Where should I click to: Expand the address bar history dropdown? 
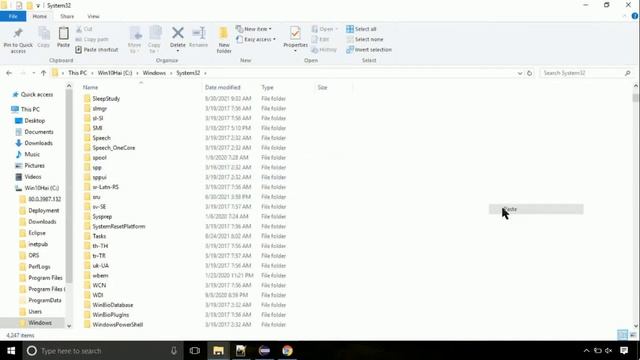520,73
